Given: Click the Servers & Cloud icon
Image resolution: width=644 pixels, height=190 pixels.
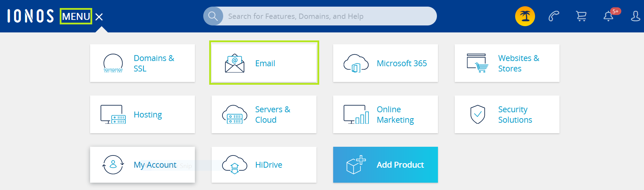Looking at the screenshot, I should [x=235, y=115].
